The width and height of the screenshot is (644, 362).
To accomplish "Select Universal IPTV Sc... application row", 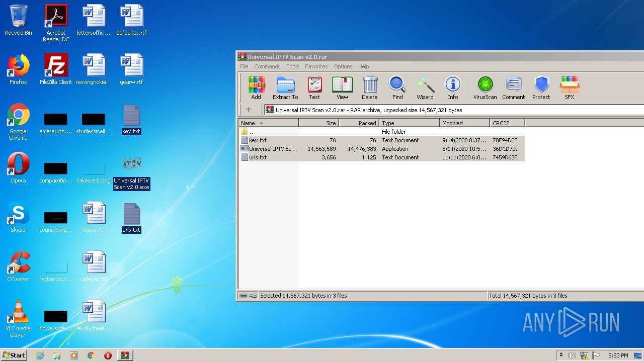I will [382, 149].
